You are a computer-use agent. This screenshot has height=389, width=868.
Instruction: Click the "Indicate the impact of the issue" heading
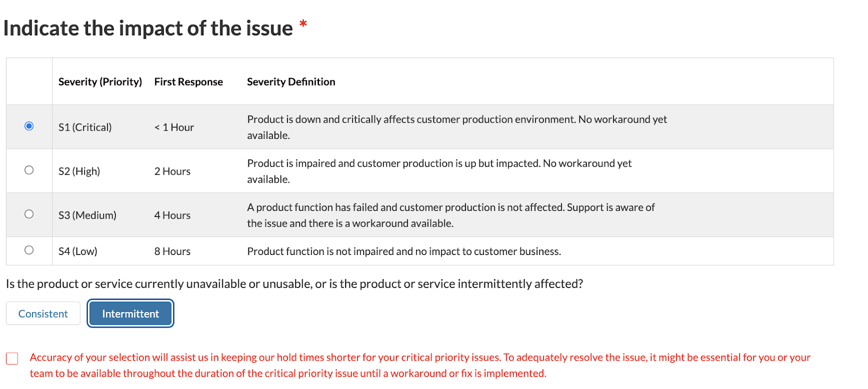(x=148, y=28)
